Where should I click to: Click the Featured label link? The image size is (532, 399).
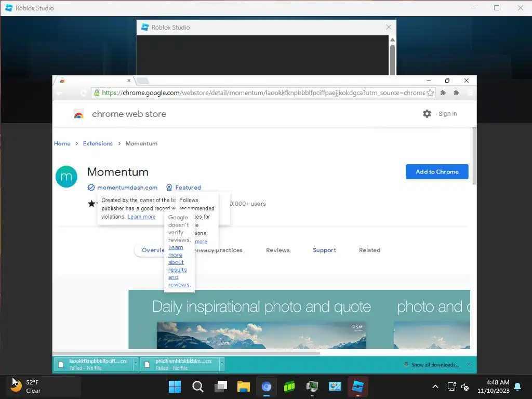pyautogui.click(x=188, y=187)
